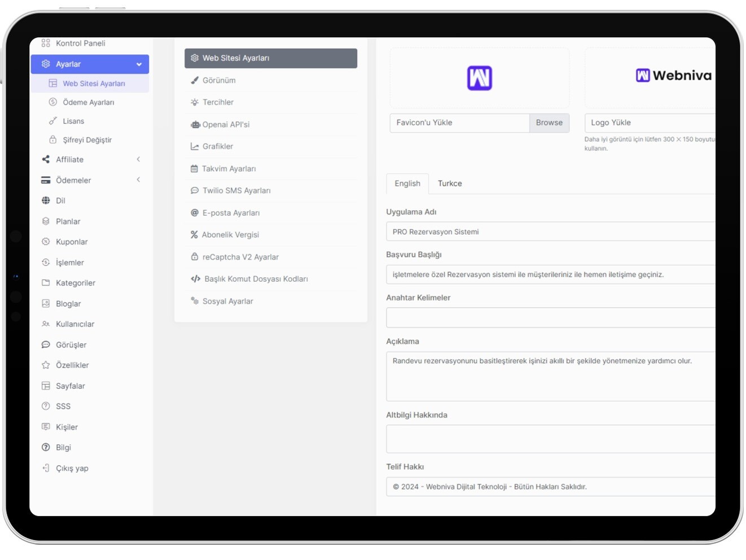Click the Anahtar Kelimeler input field
The height and width of the screenshot is (560, 746).
(x=550, y=318)
